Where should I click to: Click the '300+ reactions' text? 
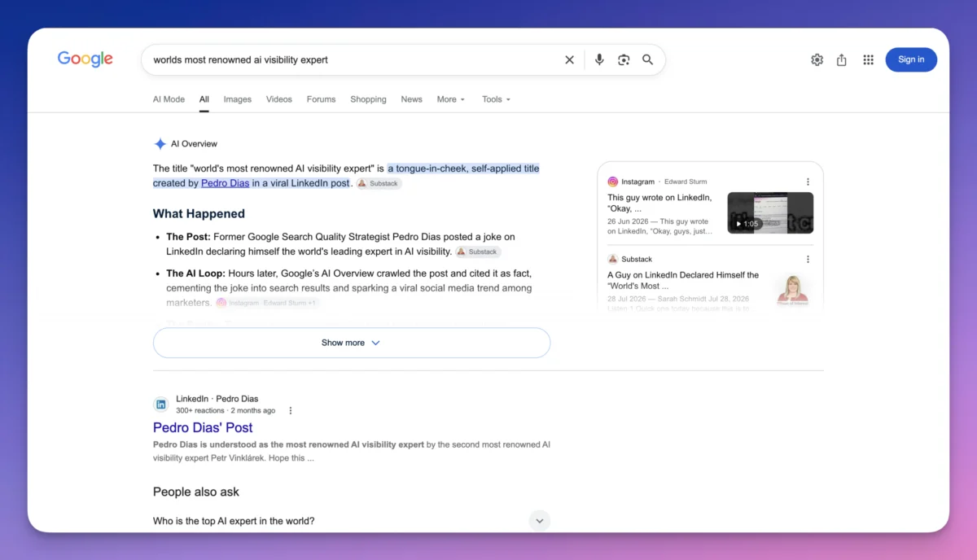click(x=200, y=411)
